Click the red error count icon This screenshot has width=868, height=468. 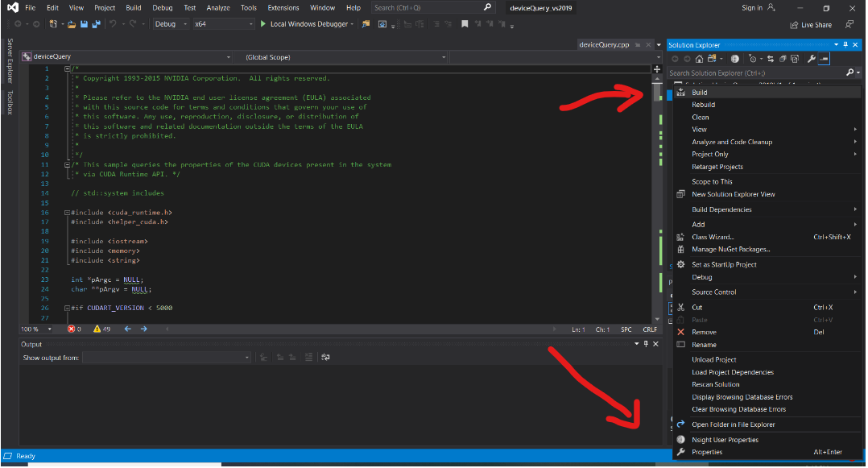pyautogui.click(x=72, y=329)
